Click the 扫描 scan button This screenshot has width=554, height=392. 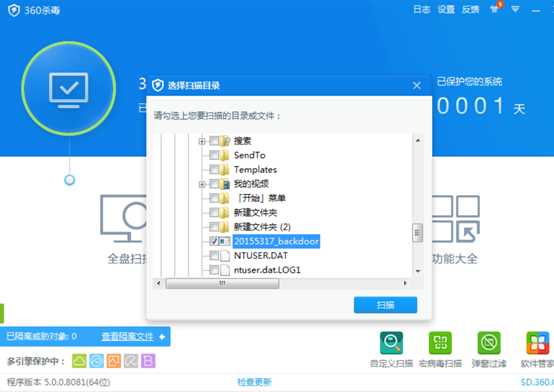[x=385, y=305]
